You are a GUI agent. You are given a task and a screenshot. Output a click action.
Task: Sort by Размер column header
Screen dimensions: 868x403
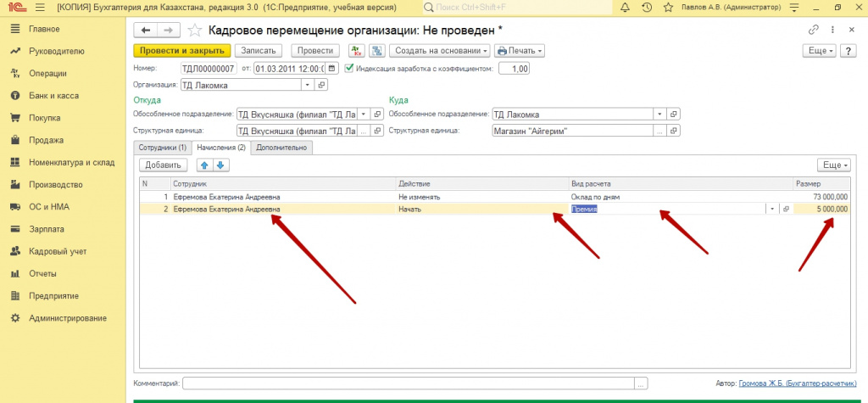tap(821, 183)
